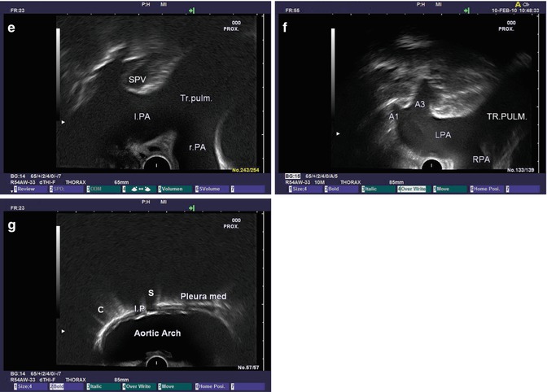Click the Move function in panel f
Image resolution: width=547 pixels, height=392 pixels.
pos(449,189)
